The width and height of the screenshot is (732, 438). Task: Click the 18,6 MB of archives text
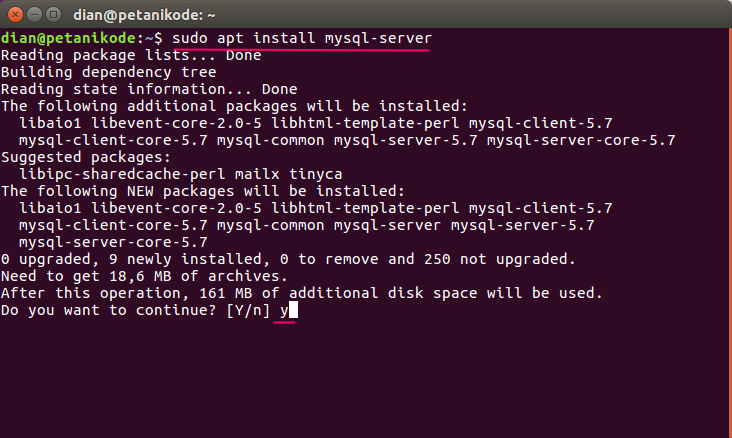coord(198,276)
